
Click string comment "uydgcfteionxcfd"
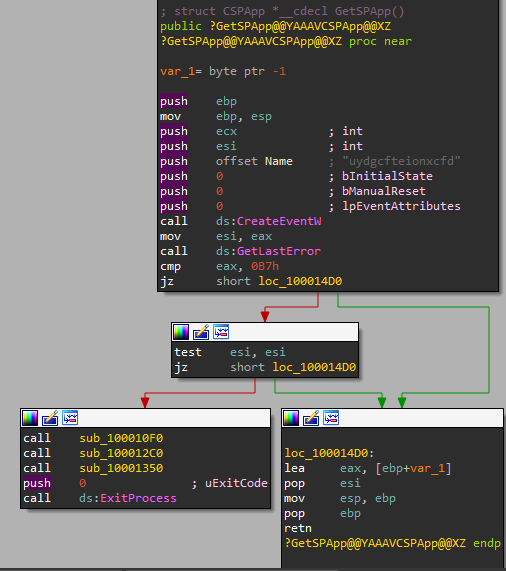tap(401, 161)
